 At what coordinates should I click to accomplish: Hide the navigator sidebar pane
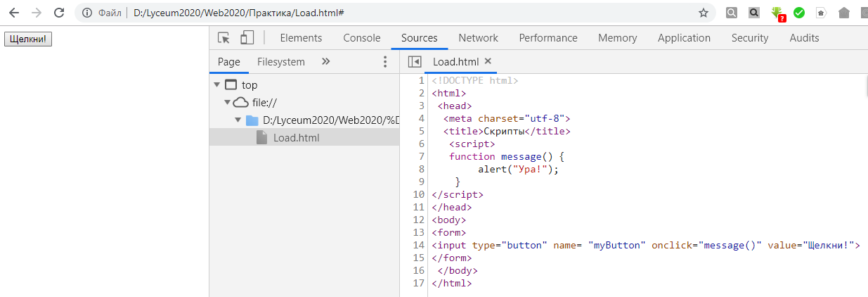(414, 62)
